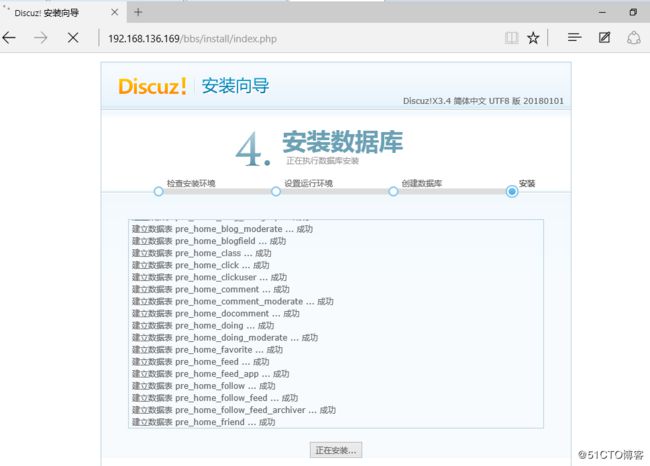
Task: Click the line pre_home_clickuser ... 成功
Action: click(209, 277)
